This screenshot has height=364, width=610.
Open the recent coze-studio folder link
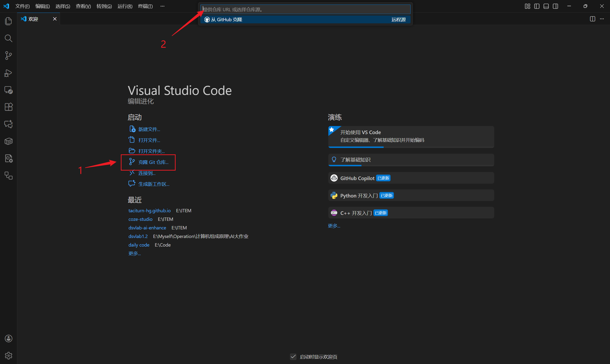click(140, 219)
